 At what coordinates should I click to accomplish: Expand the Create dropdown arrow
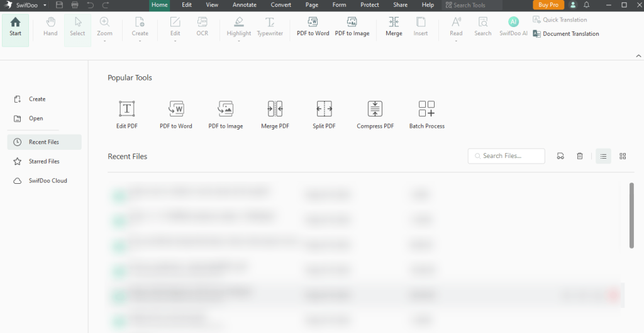140,41
